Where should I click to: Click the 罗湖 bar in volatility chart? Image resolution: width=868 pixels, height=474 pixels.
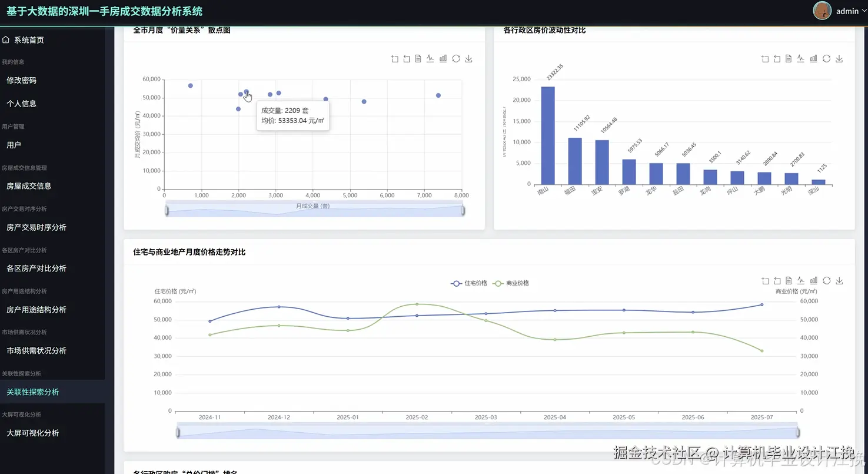[629, 172]
